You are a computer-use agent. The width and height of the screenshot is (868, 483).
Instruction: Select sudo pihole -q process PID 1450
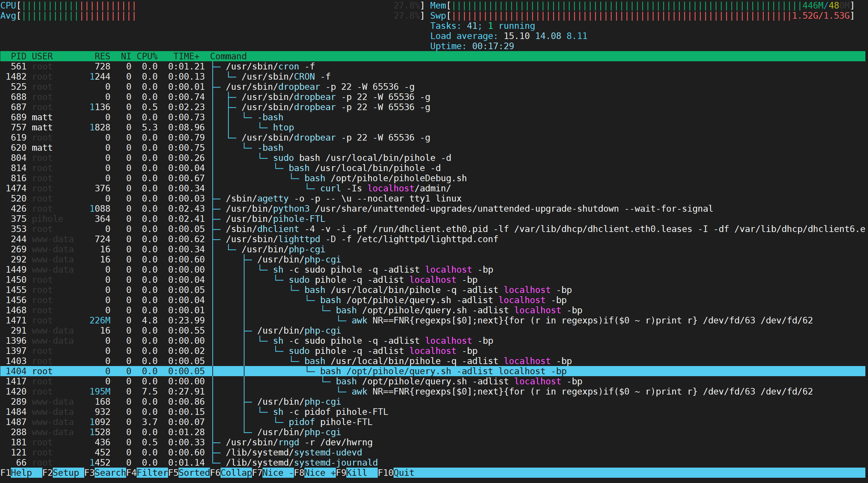(x=433, y=280)
